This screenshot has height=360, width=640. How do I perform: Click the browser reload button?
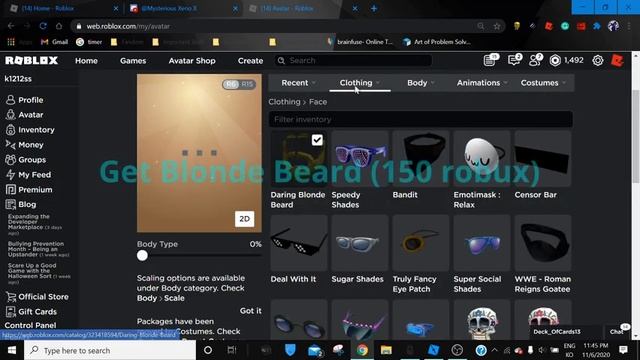[43, 26]
